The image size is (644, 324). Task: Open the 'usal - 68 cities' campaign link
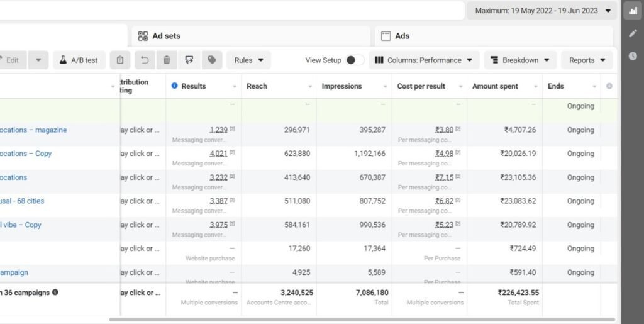(x=22, y=201)
